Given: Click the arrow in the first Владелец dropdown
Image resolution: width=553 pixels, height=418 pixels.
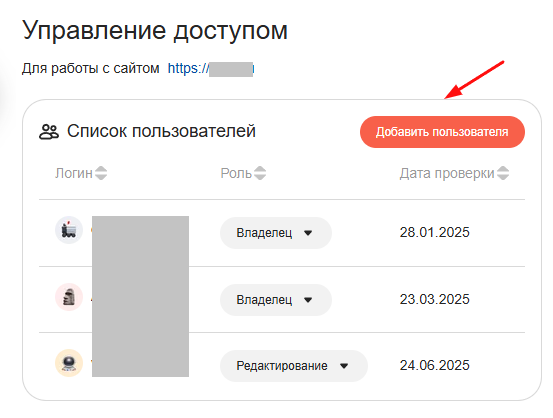Looking at the screenshot, I should coord(308,233).
